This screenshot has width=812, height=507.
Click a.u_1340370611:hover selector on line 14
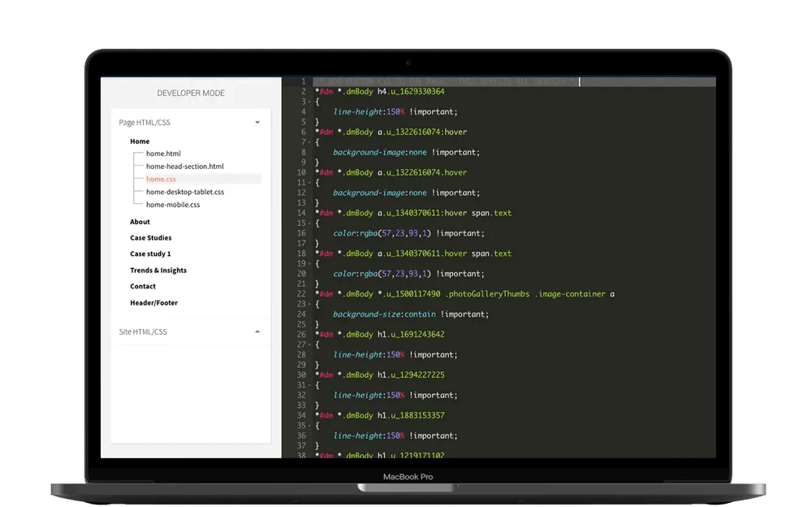pos(422,213)
